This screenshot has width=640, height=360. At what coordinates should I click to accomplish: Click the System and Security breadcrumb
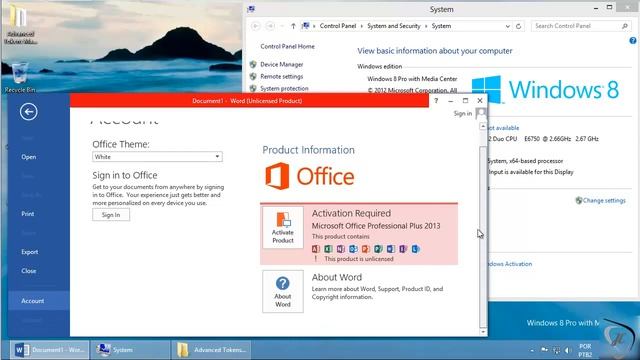[393, 26]
